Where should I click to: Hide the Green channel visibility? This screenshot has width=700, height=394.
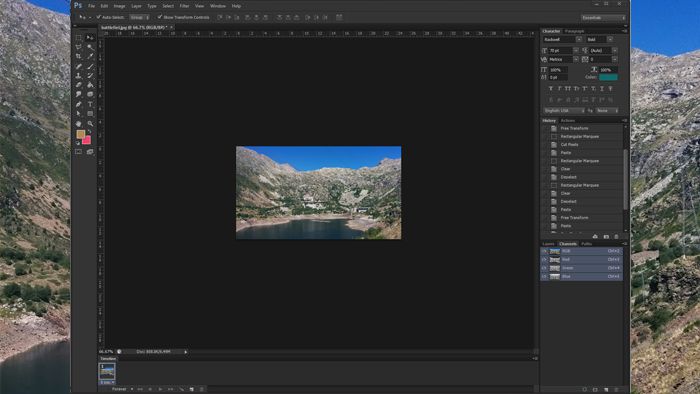pyautogui.click(x=544, y=268)
